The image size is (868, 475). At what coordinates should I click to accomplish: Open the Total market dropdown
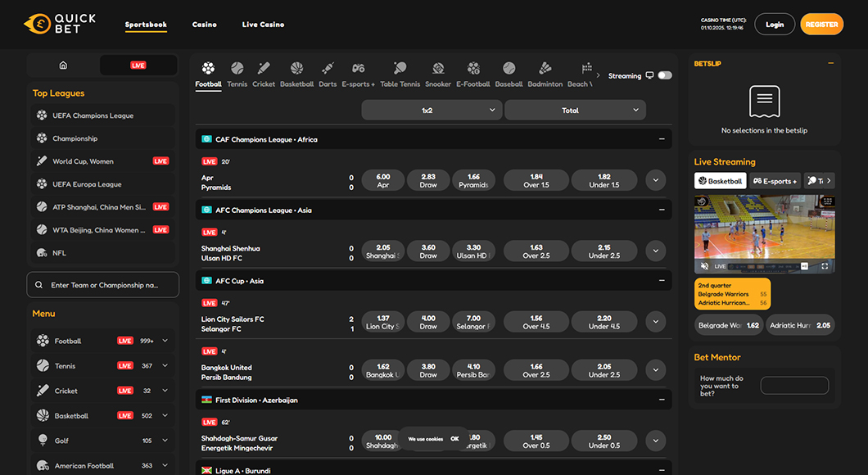tap(575, 109)
